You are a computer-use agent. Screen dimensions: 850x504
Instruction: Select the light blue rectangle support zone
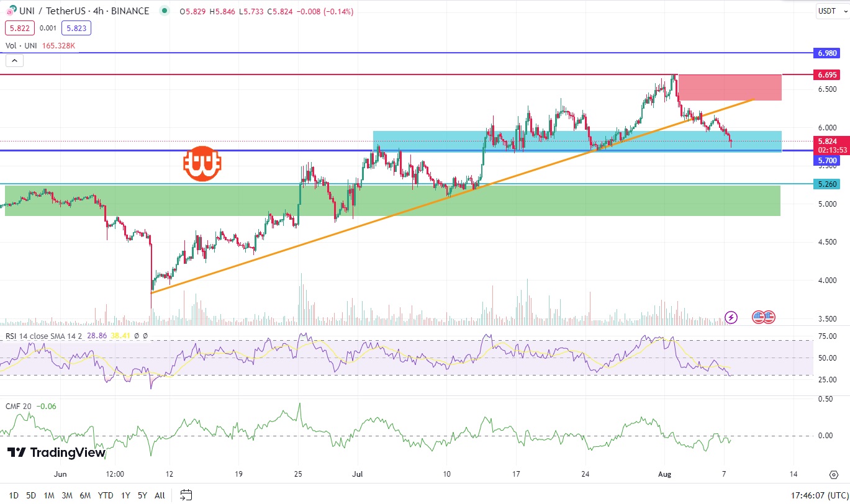click(577, 142)
